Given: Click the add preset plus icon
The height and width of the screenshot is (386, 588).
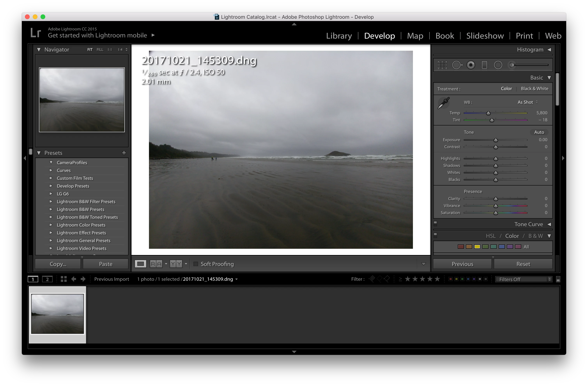Looking at the screenshot, I should point(124,153).
